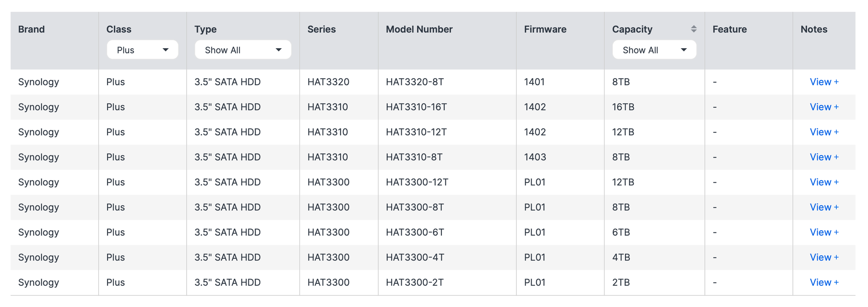Open the Type filter Show All dropdown
Screen dimensions: 868x307
point(243,50)
